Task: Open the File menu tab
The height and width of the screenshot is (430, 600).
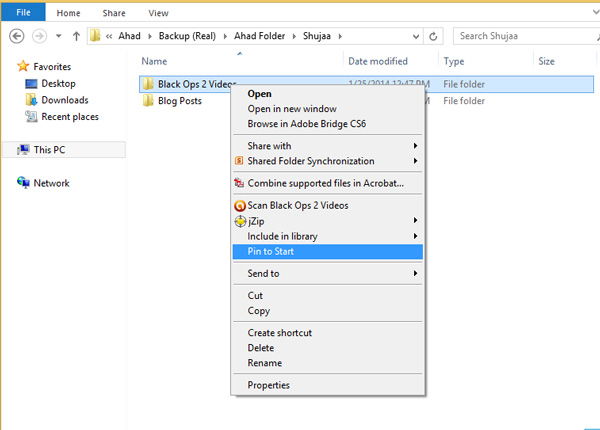Action: tap(23, 12)
